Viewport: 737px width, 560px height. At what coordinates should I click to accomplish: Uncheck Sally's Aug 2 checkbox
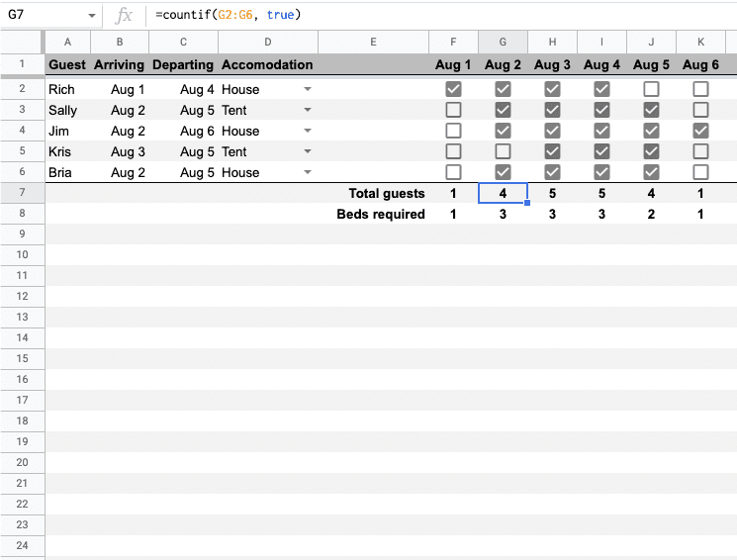coord(503,110)
